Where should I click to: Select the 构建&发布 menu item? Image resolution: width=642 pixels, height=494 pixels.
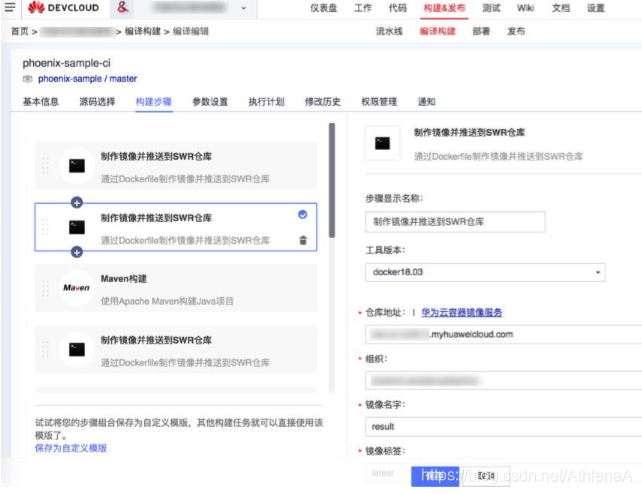click(444, 8)
